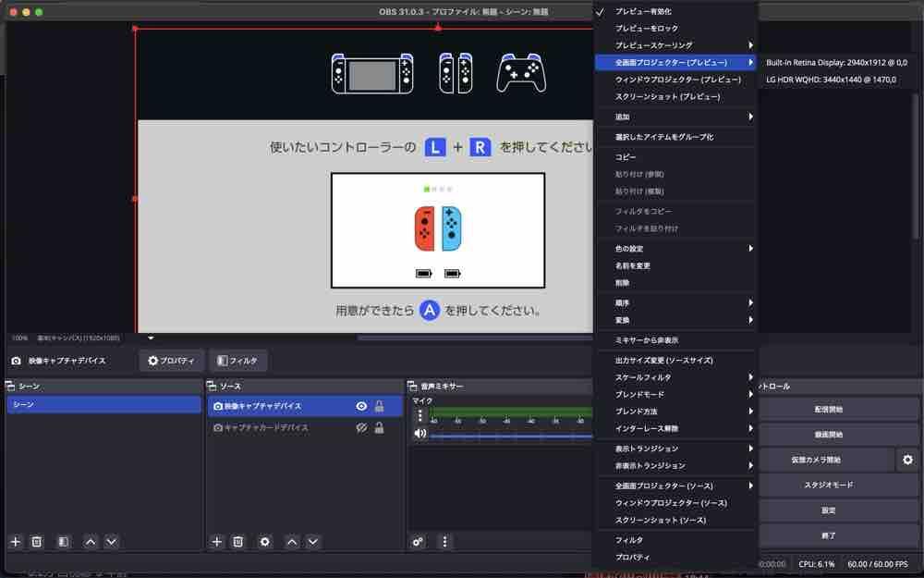The height and width of the screenshot is (578, 924).
Task: Select スクリーンショット (プレビュー) menu item
Action: 675,97
